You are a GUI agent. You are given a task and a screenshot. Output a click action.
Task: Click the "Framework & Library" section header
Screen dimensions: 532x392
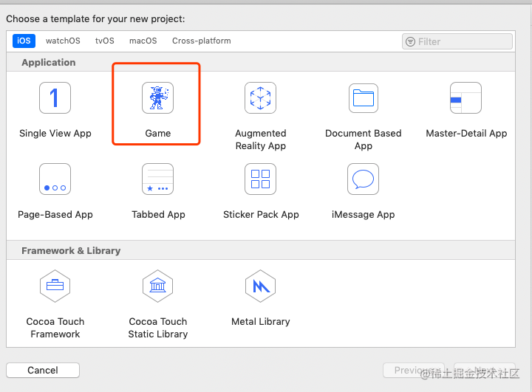[71, 250]
